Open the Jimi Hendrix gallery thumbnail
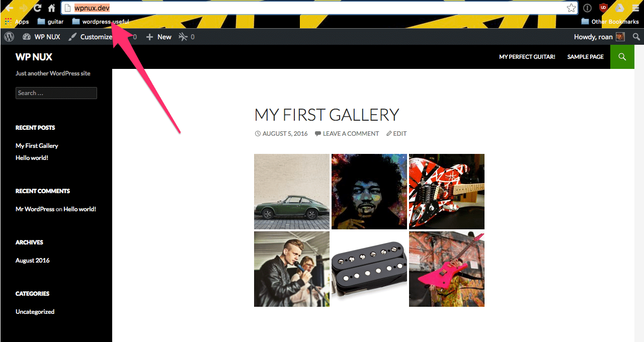The width and height of the screenshot is (644, 342). (369, 192)
